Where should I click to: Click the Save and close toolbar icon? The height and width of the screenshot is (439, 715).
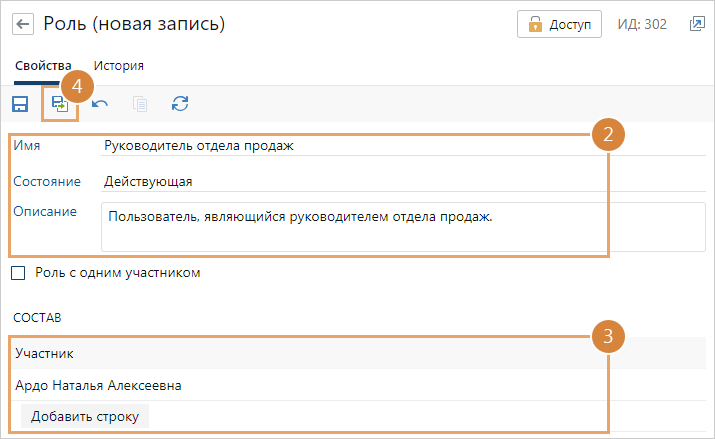coord(59,105)
